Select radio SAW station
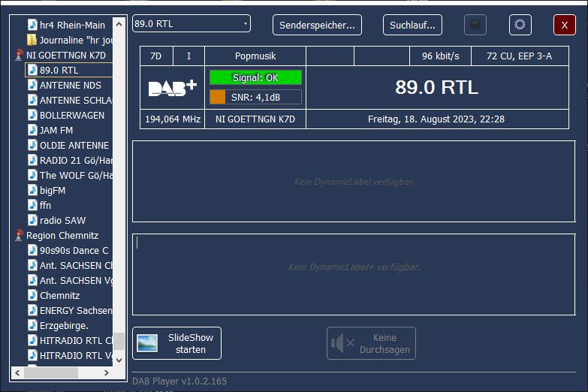The image size is (588, 392). coord(62,220)
